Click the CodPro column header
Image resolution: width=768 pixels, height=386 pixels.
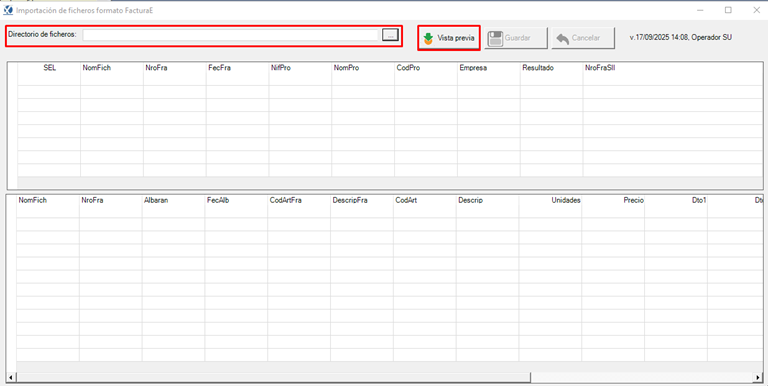point(426,68)
